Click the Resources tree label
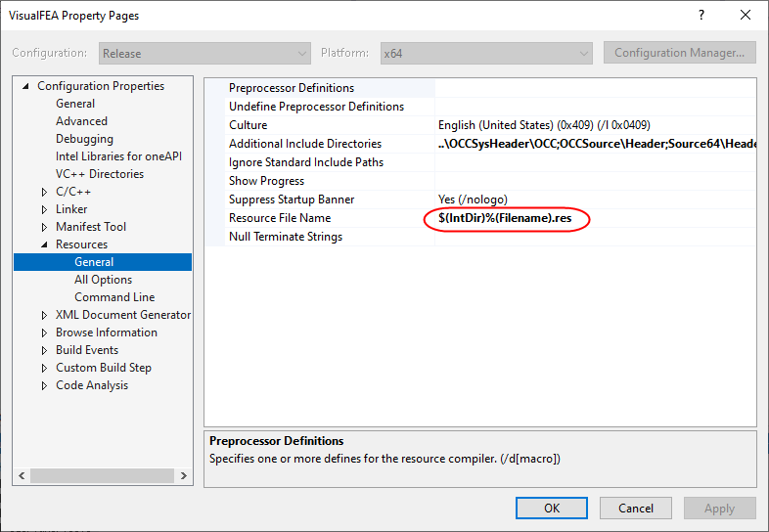This screenshot has height=532, width=769. click(x=81, y=244)
